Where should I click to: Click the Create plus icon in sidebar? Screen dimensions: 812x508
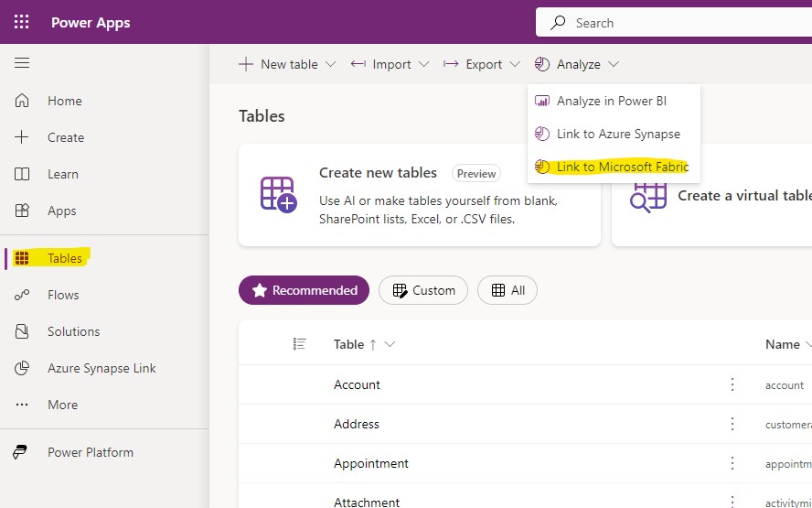pyautogui.click(x=22, y=137)
